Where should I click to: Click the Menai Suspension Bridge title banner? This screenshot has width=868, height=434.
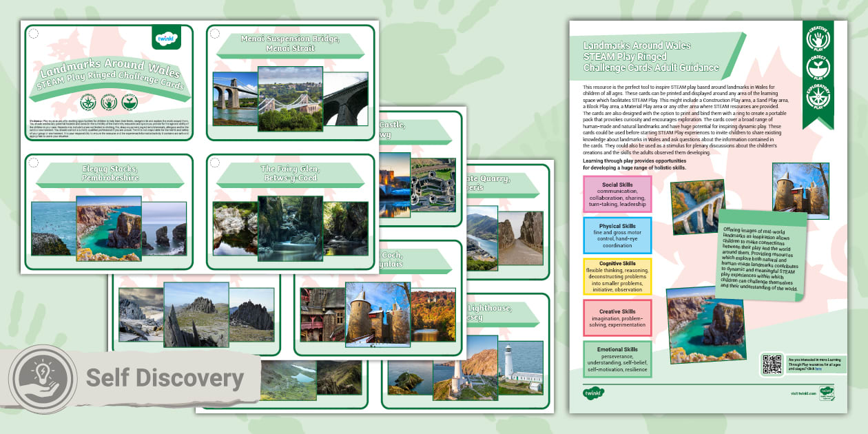pyautogui.click(x=290, y=44)
